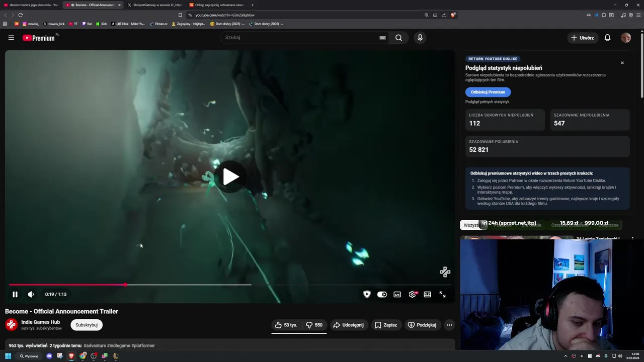Switch to 'Odkryj najczęściej odtwarzane' tab

pyautogui.click(x=217, y=5)
